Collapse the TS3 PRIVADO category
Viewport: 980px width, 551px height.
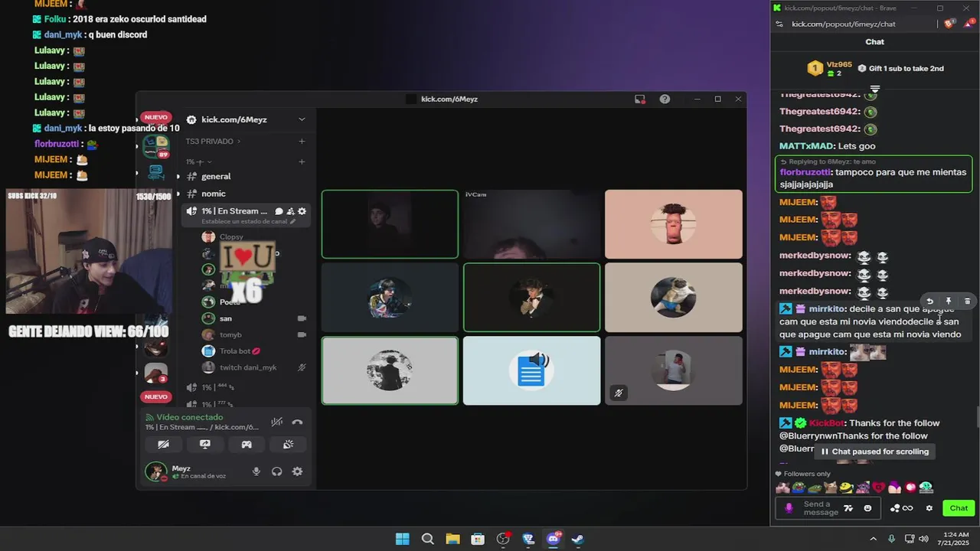point(213,142)
